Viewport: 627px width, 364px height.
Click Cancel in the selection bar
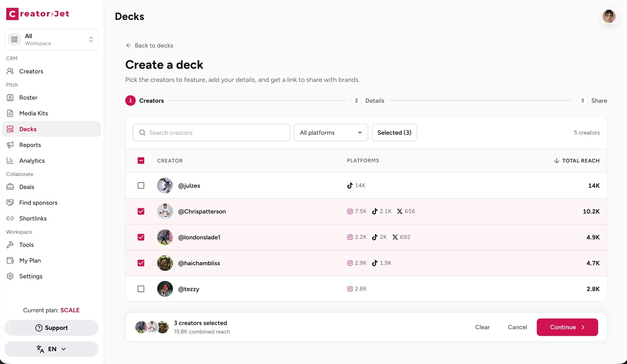pos(517,327)
